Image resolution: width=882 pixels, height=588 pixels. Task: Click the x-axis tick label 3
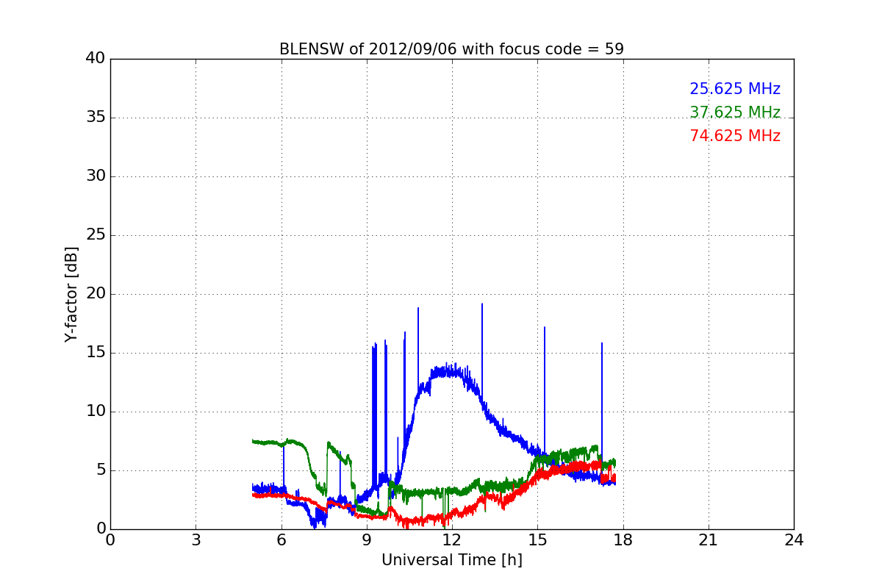click(196, 540)
